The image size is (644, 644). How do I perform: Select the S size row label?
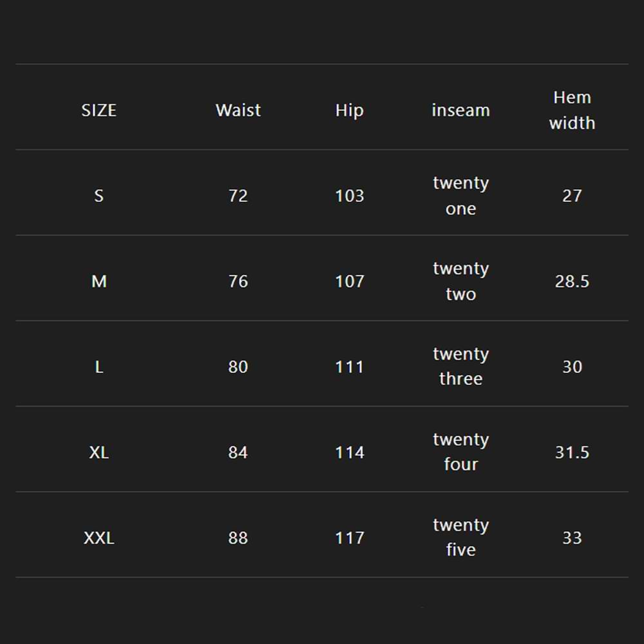99,196
